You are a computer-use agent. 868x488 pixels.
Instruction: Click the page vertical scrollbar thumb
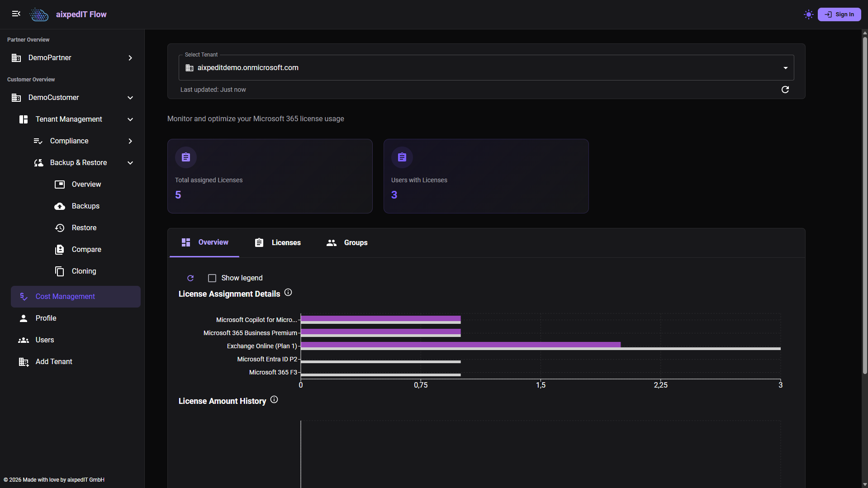[865, 206]
